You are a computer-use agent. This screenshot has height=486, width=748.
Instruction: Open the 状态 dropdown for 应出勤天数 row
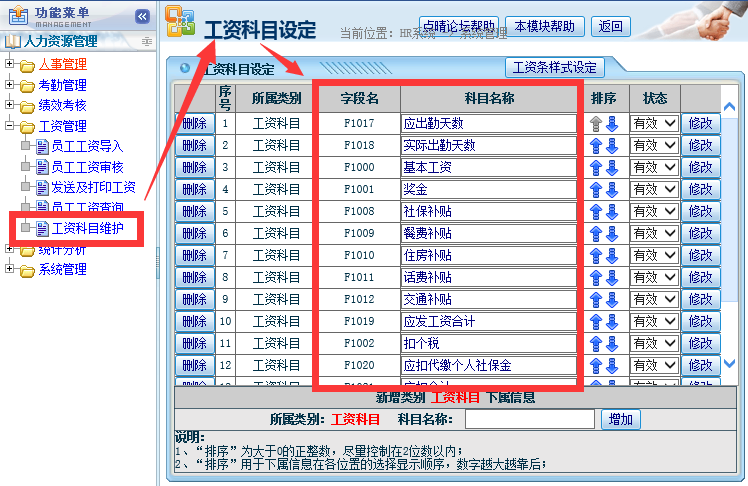654,124
